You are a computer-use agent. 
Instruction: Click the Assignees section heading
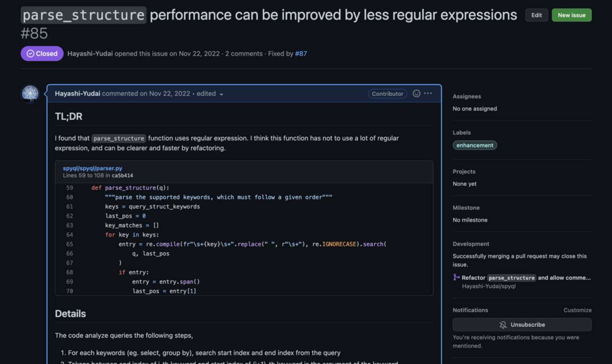pyautogui.click(x=467, y=96)
